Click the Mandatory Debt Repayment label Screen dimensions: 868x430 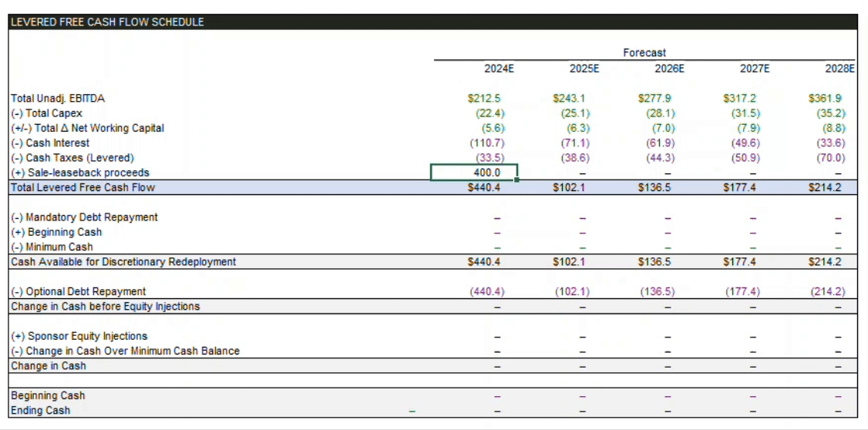(84, 217)
